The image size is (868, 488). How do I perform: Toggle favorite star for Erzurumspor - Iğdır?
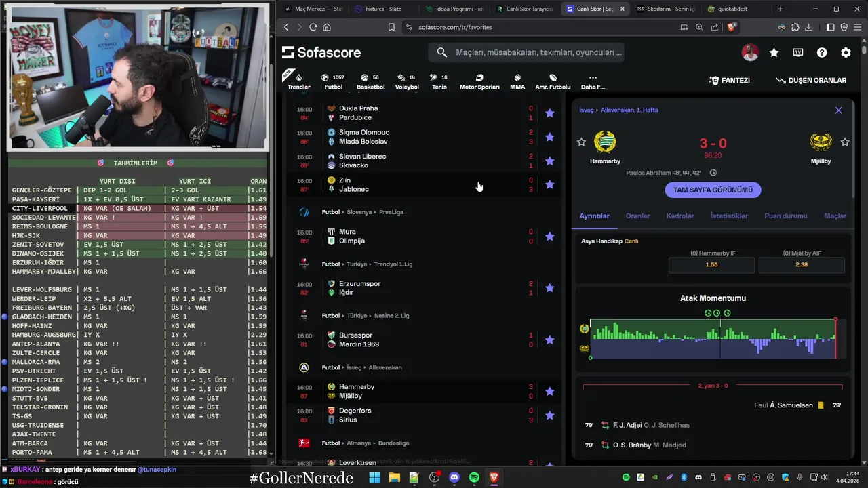[550, 288]
